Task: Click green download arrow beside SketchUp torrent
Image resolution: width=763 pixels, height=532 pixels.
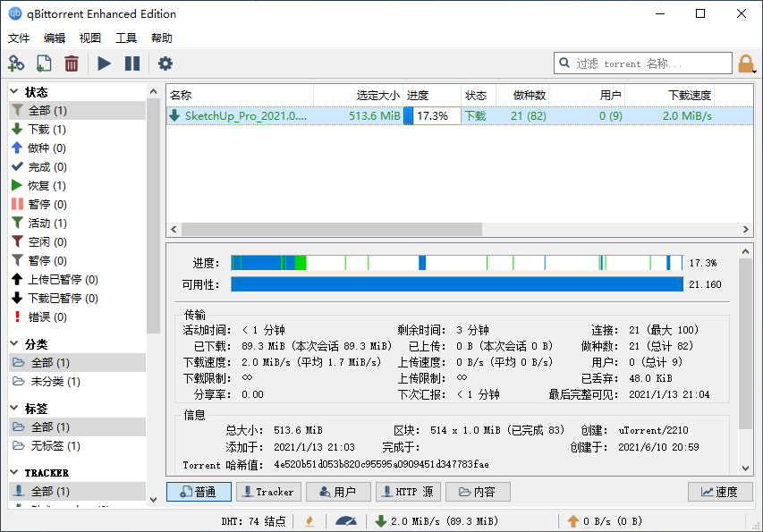Action: click(174, 115)
